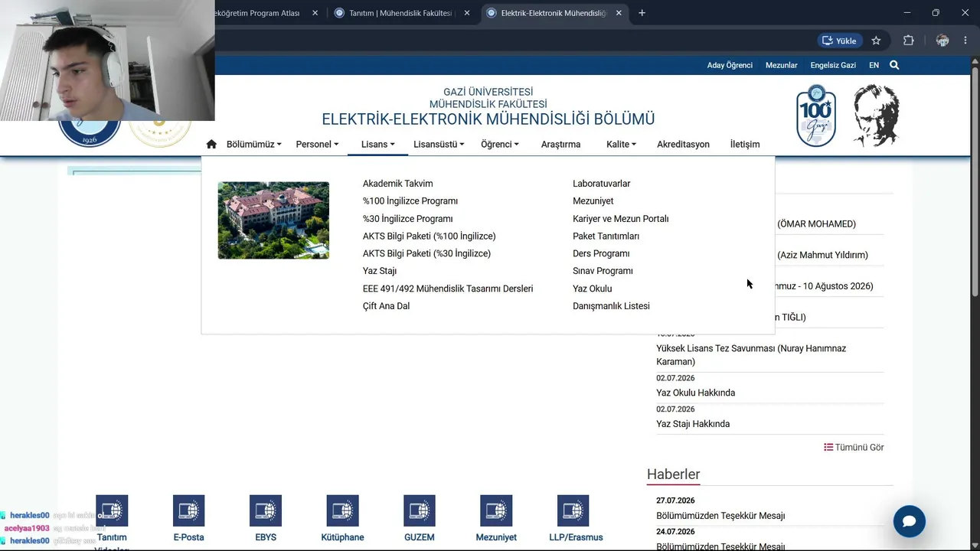Select %30 İngilizce Programı
Image resolution: width=980 pixels, height=551 pixels.
pos(408,219)
